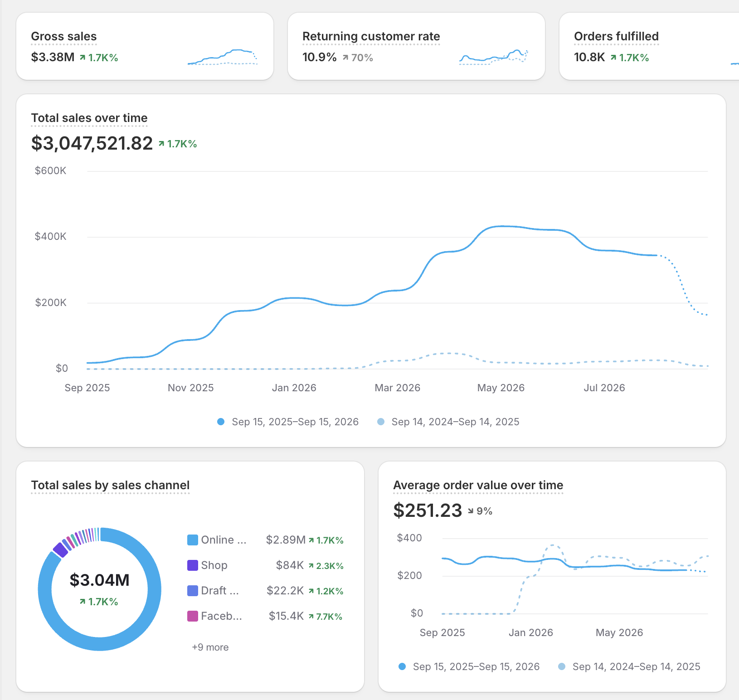Click the $3.38M gross sales value
This screenshot has width=739, height=700.
[x=53, y=58]
